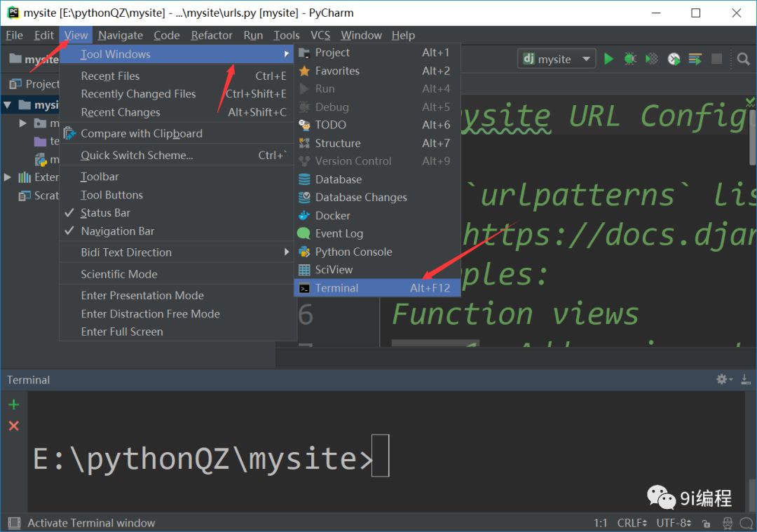Toggle the Status Bar checkmark option
The width and height of the screenshot is (757, 532).
coord(177,213)
